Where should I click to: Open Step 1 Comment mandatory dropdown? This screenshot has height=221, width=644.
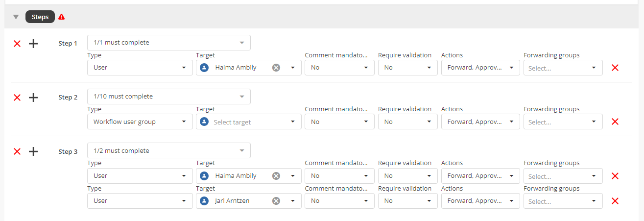click(x=339, y=68)
